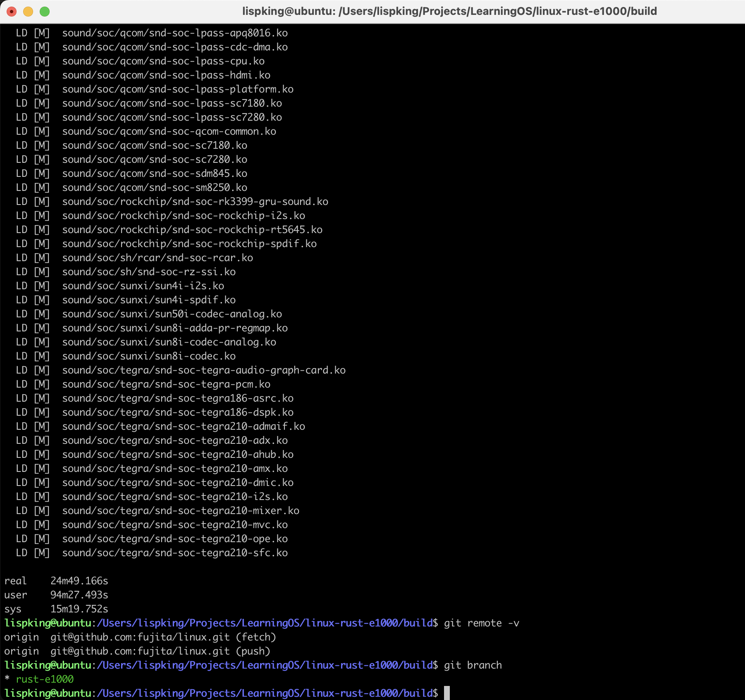
Task: Click the sun50i-codec-analog.ko module path
Action: 172,314
